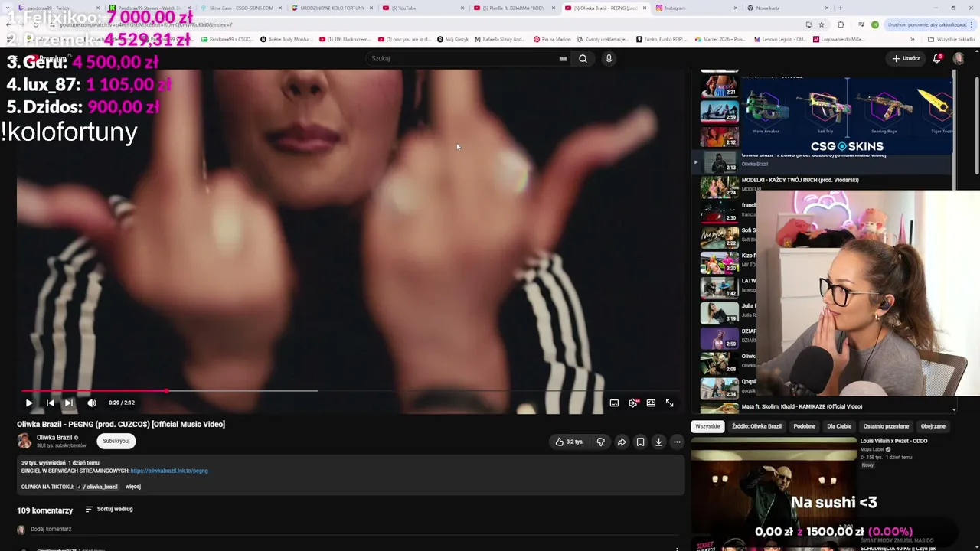Screen dimensions: 980x551
Task: Switch to the URODZINOWE KOŁO FORTUNY browser tab
Action: 332,8
